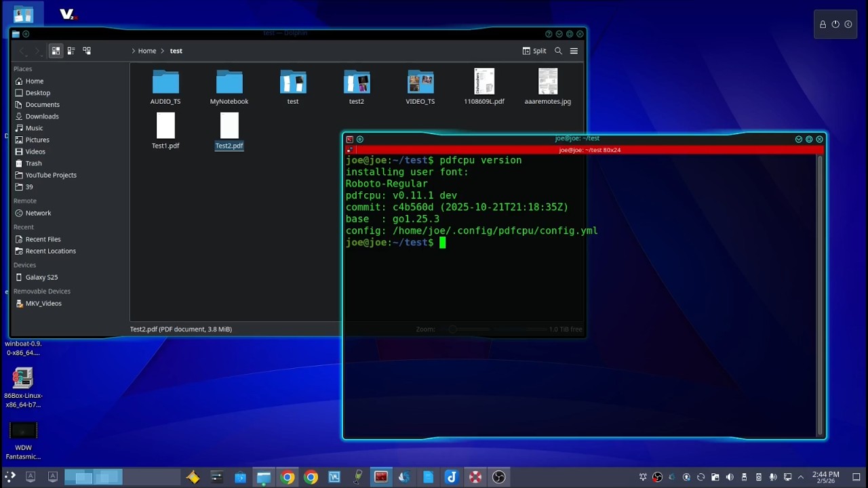Open the application launcher on taskbar
The image size is (868, 488).
coord(10,477)
